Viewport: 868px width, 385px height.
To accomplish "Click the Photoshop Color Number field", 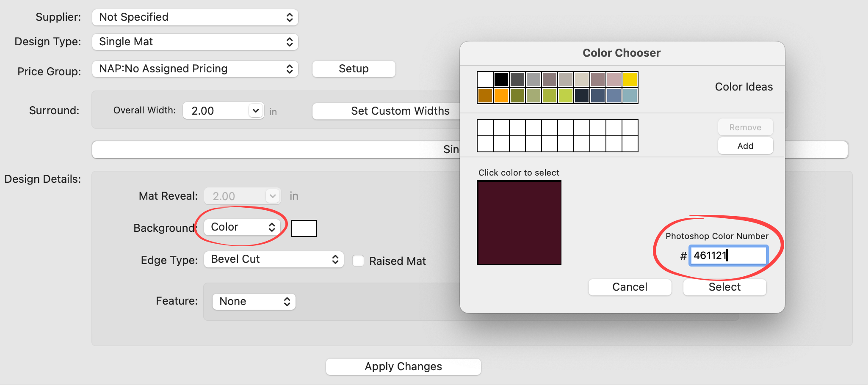I will click(x=728, y=256).
